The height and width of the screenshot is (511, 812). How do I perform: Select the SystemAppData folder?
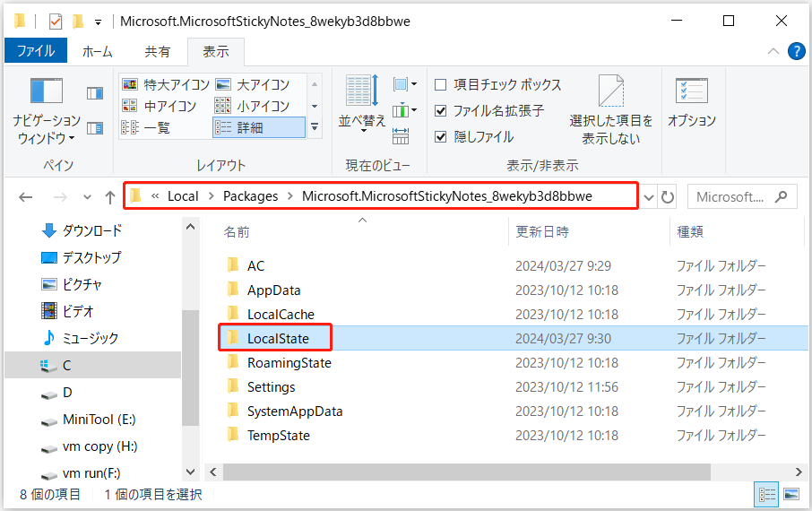[295, 411]
